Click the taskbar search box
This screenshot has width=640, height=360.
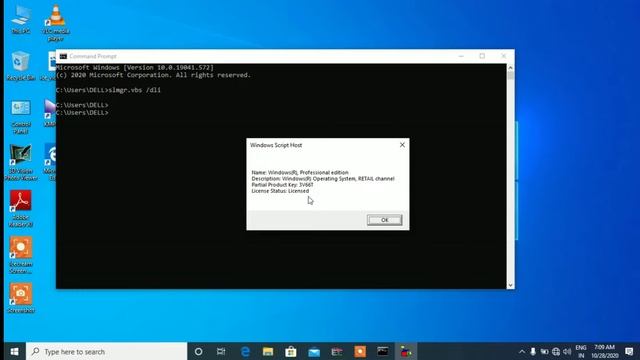coord(107,351)
